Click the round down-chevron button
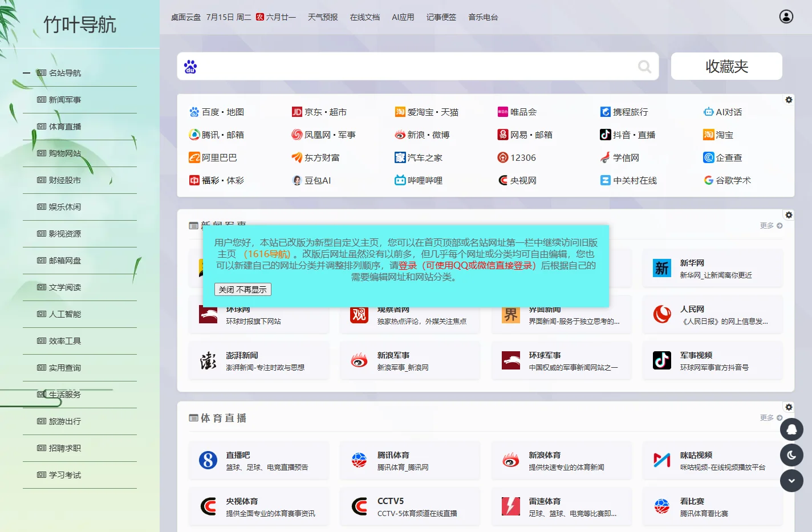 pyautogui.click(x=791, y=481)
